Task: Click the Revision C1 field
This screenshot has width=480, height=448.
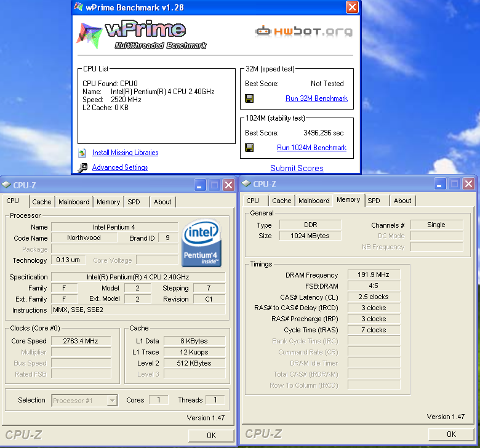Action: [x=209, y=299]
